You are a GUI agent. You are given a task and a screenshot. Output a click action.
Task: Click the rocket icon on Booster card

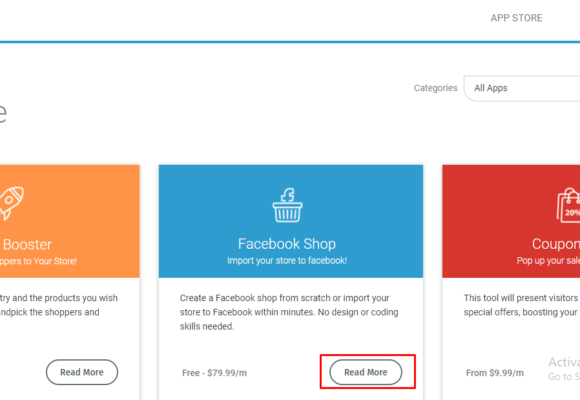pyautogui.click(x=11, y=204)
